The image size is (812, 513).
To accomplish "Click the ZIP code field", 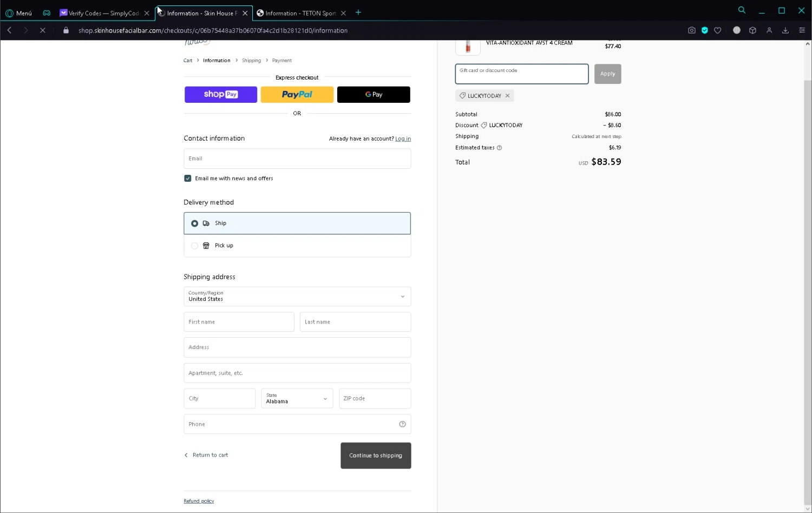I will click(375, 398).
